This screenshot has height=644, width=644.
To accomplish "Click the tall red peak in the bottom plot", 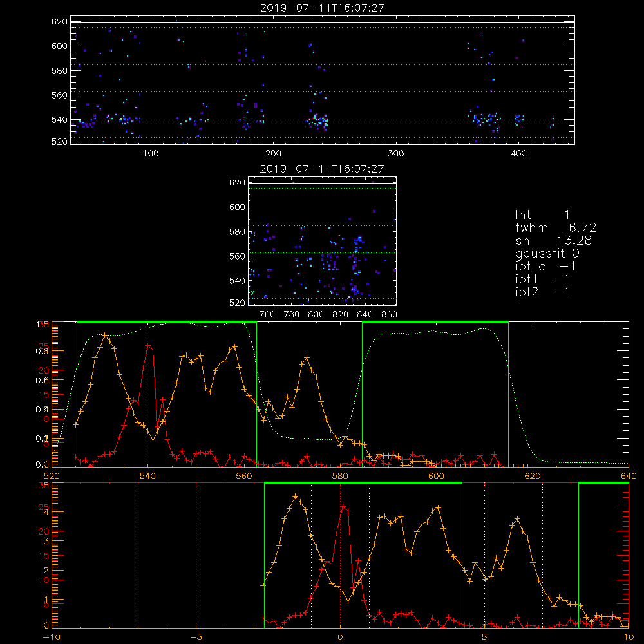I will pyautogui.click(x=343, y=507).
